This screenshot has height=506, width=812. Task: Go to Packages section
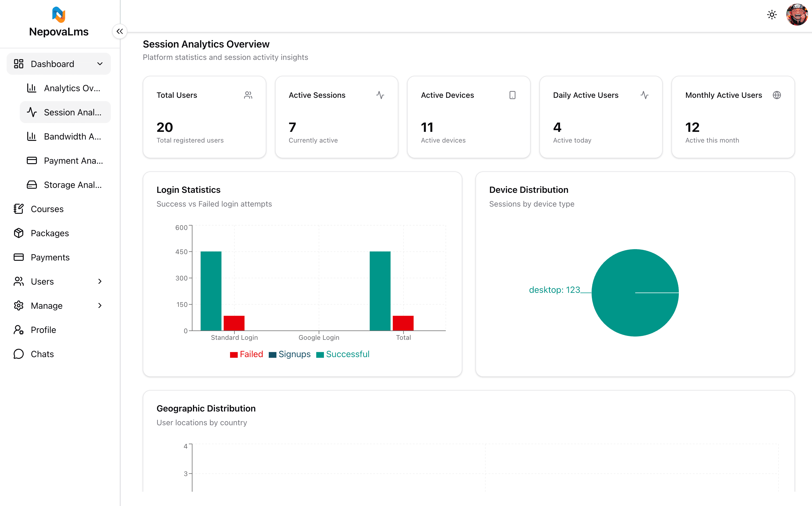coord(58,233)
